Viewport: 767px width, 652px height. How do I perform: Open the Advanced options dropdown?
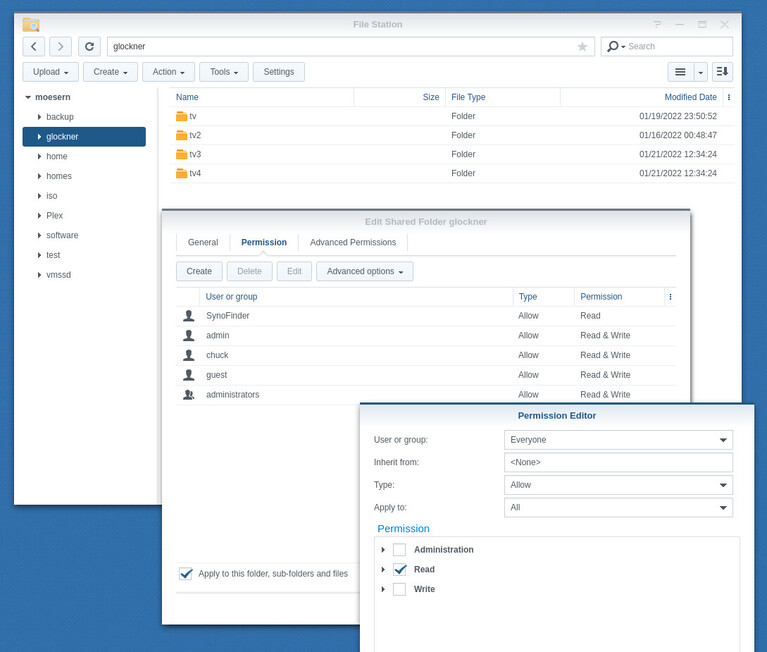365,271
